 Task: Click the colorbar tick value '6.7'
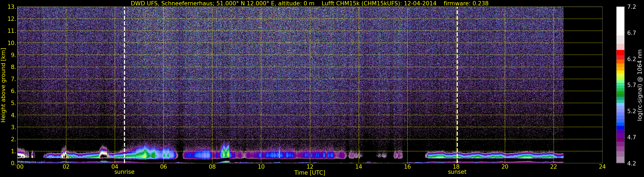point(631,33)
